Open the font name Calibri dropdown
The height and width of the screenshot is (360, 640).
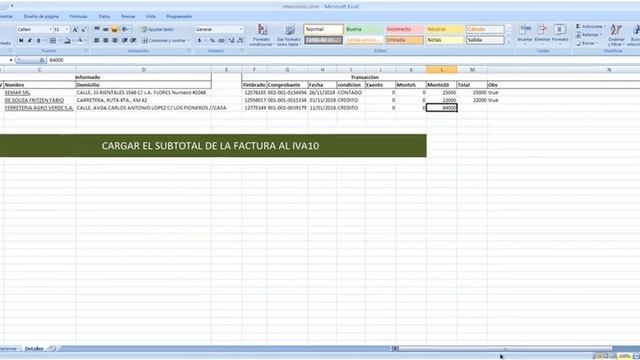(50, 29)
